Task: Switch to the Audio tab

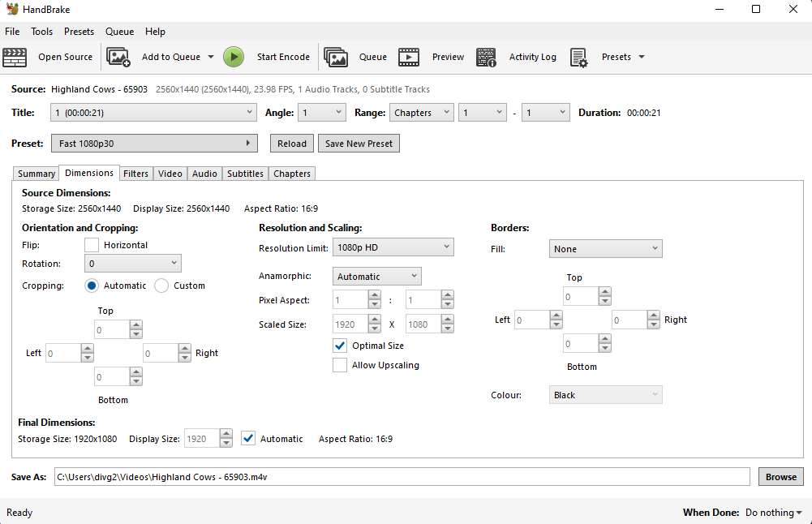Action: (204, 174)
